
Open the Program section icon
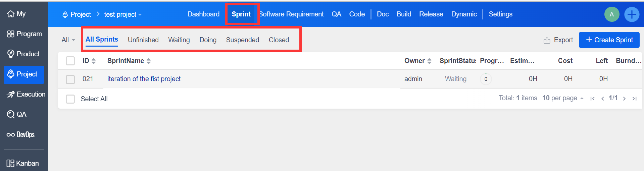point(11,34)
